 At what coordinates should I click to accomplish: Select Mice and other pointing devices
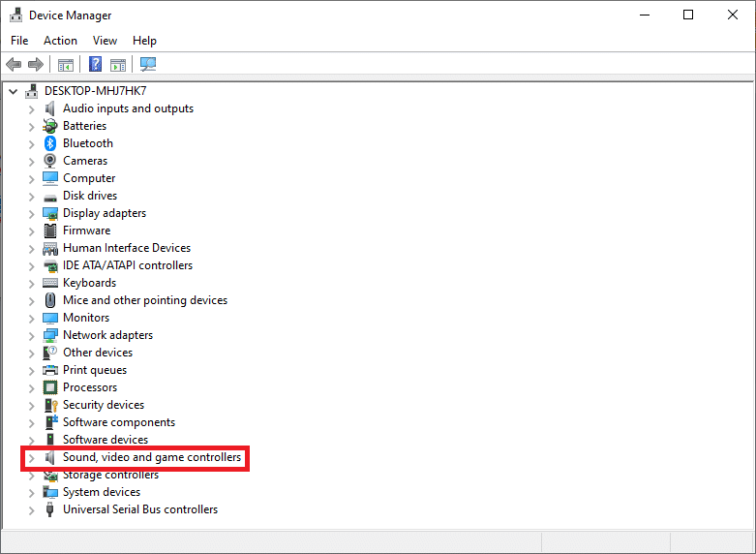(x=145, y=300)
